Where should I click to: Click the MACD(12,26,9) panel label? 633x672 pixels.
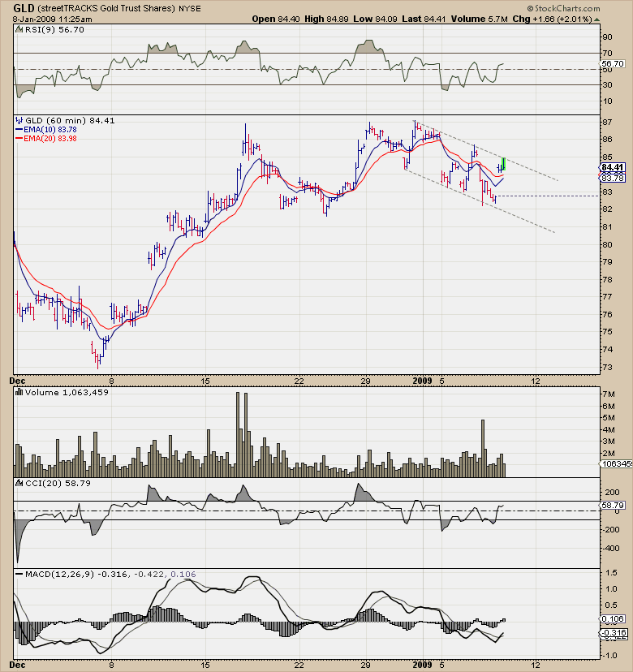[x=59, y=574]
